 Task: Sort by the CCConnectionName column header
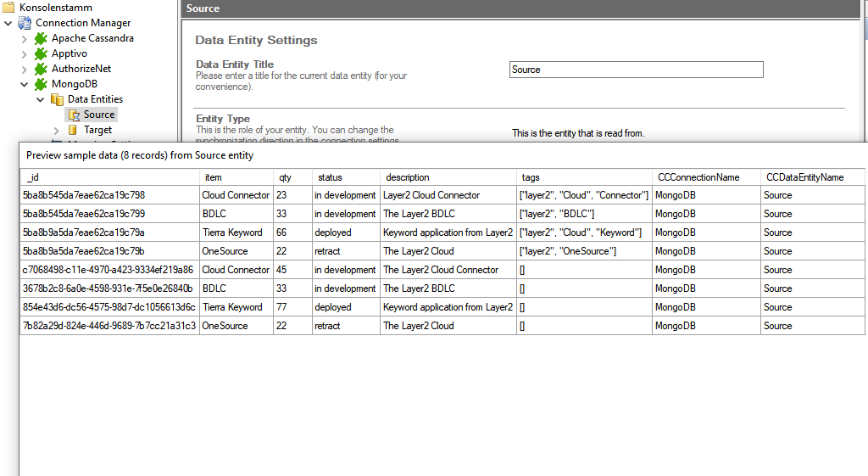706,177
